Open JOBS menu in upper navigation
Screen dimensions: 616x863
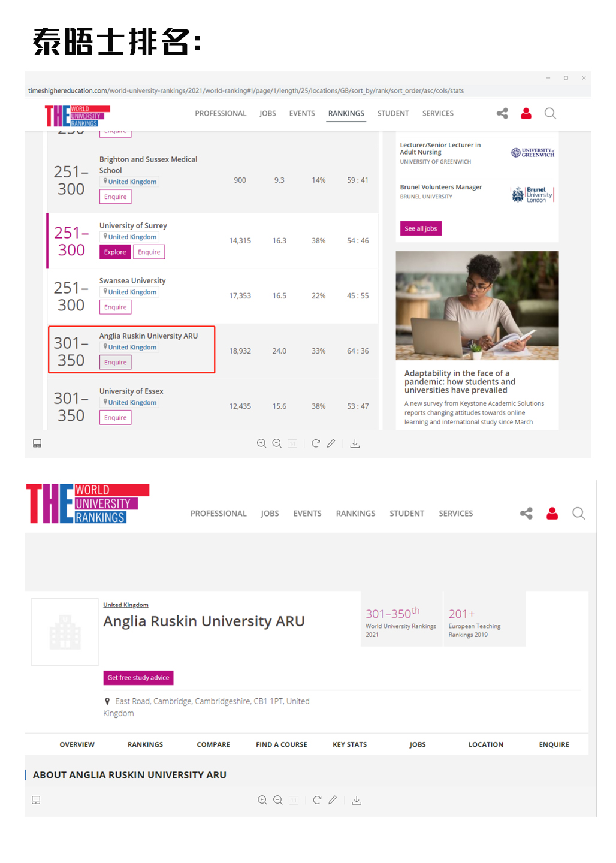[x=268, y=113]
